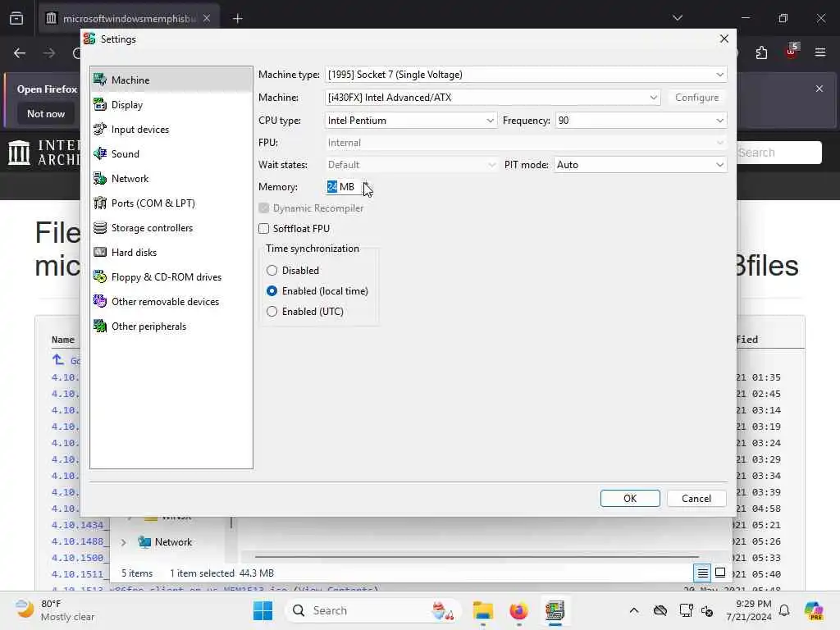Screen dimensions: 840x630
Task: Open Storage controllers icon
Action: point(99,228)
